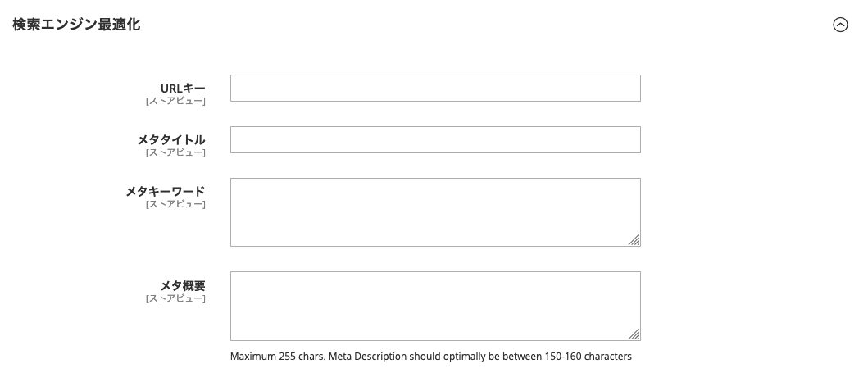Click the メタ概要 field label

pos(183,285)
